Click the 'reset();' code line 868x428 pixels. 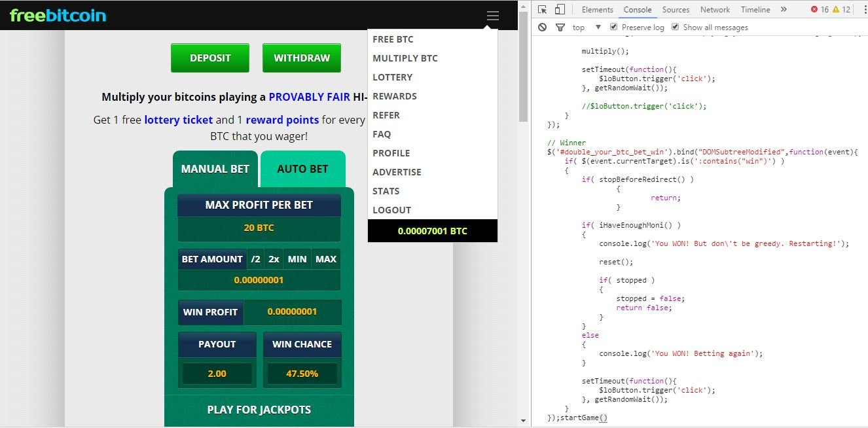[616, 262]
